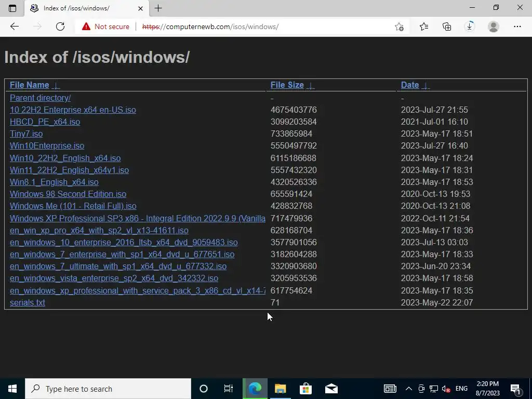This screenshot has width=532, height=399.
Task: Download Windows XP Professional SP3 Integral Edition
Action: coord(137,218)
